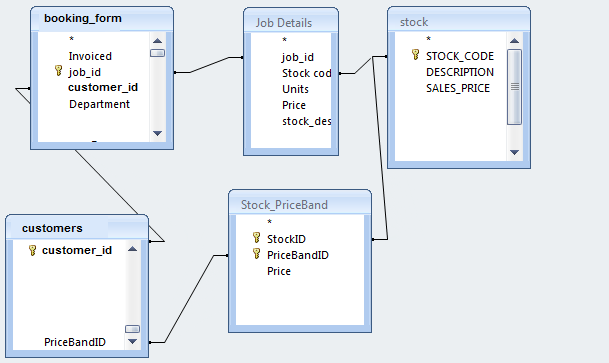Select the SALES_PRICE field in stock table
The width and height of the screenshot is (609, 363).
(x=458, y=88)
